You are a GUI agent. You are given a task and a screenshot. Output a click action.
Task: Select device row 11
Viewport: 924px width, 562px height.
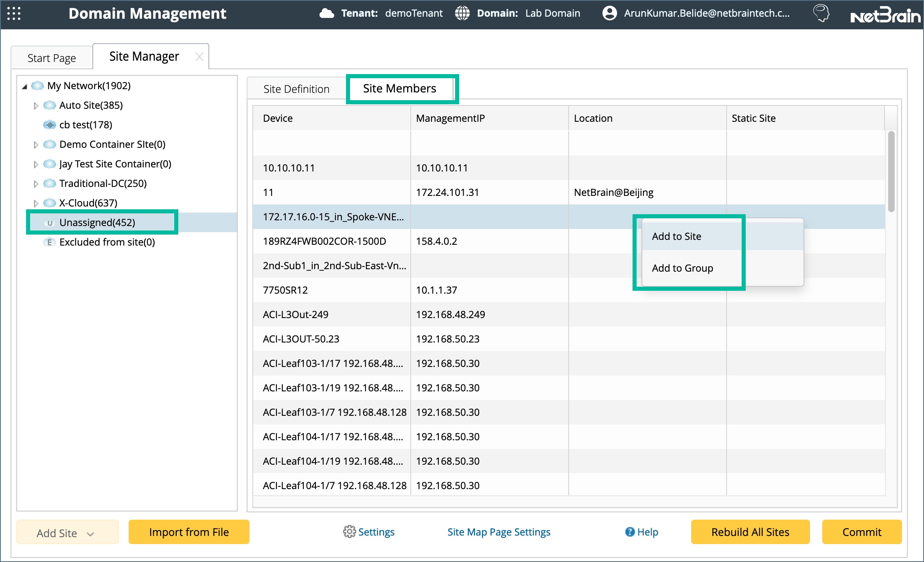pos(569,192)
